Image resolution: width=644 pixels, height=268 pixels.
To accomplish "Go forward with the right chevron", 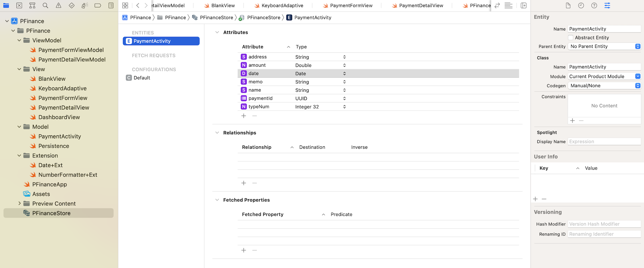I will pyautogui.click(x=146, y=5).
